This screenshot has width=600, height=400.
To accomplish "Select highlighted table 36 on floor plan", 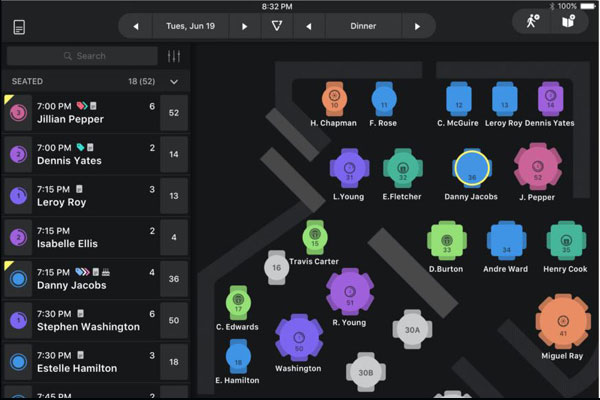I will click(471, 169).
